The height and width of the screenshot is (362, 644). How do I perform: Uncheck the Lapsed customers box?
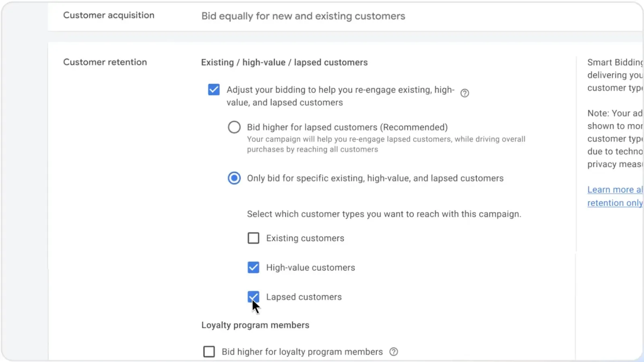[253, 297]
